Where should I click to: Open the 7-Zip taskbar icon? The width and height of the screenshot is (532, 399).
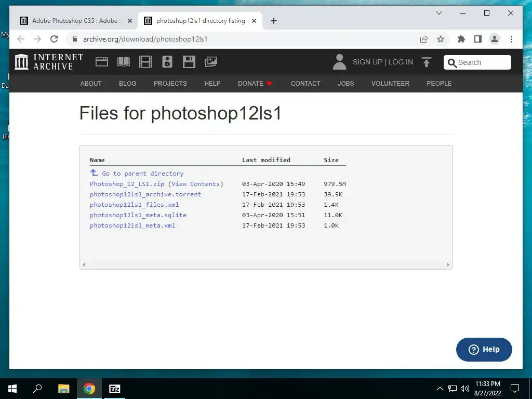coord(115,389)
